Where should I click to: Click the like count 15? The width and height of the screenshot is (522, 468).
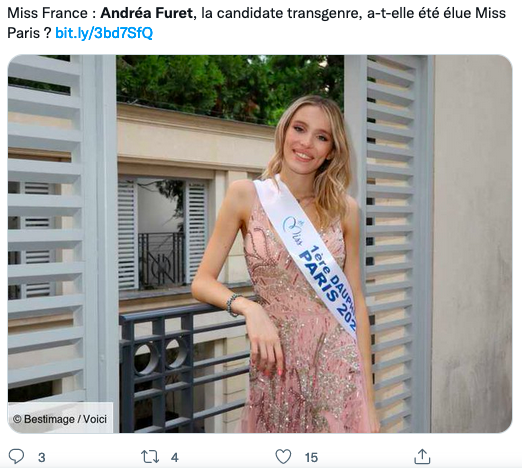click(x=311, y=458)
